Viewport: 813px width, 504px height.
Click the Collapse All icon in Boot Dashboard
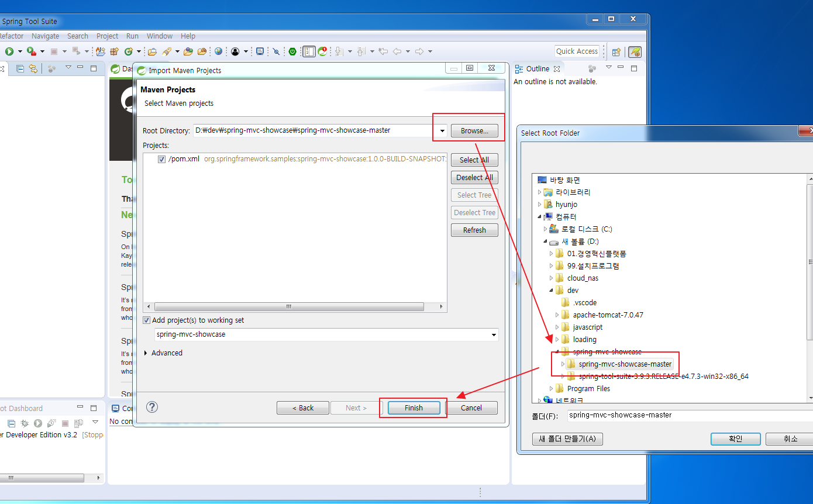pos(11,423)
